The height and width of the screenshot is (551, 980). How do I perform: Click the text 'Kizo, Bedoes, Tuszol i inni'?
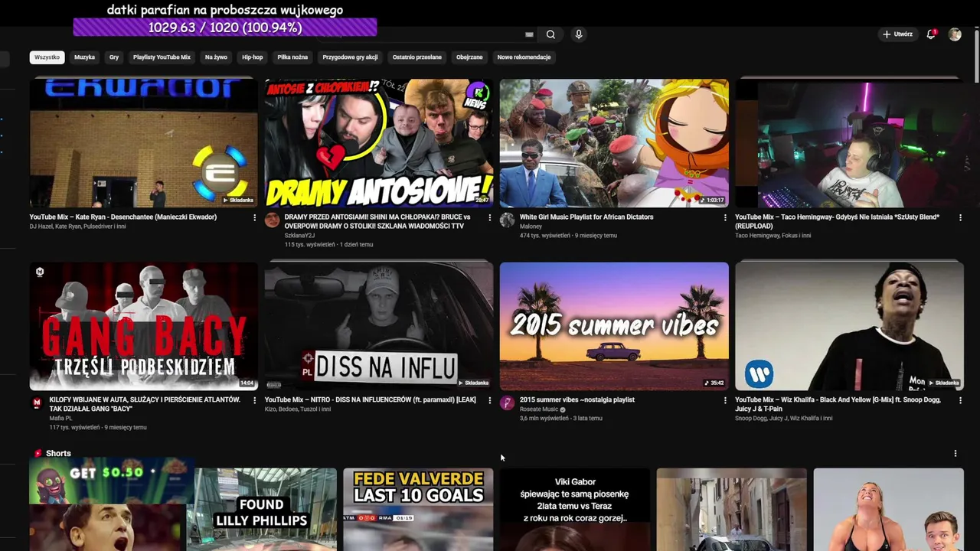pos(298,409)
